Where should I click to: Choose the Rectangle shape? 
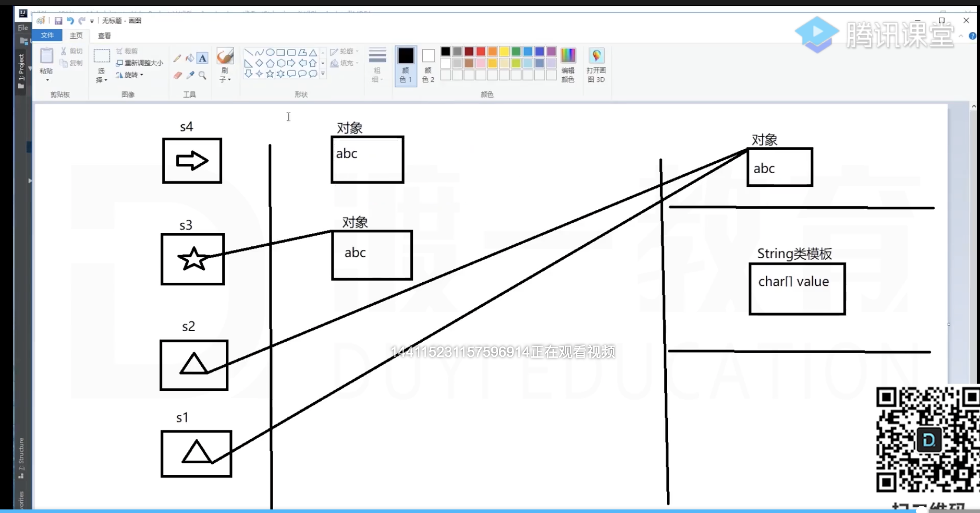[280, 52]
